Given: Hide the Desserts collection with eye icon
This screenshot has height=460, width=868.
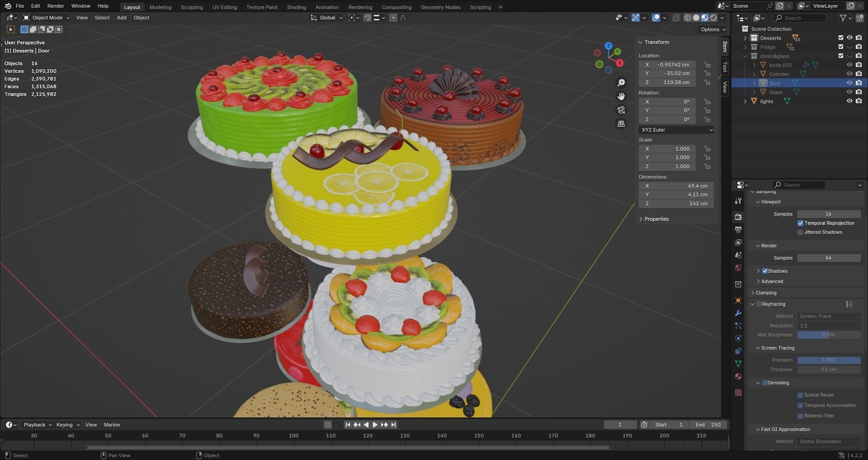Looking at the screenshot, I should tap(850, 38).
